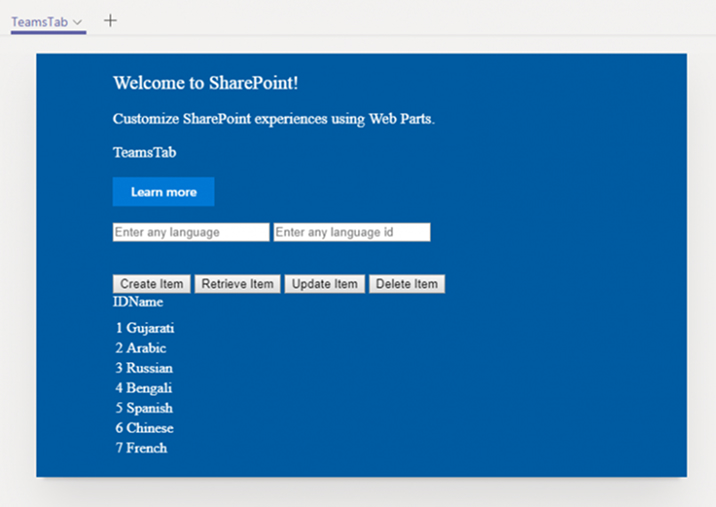Select the 'Chinese' list row
716x507 pixels.
[144, 428]
